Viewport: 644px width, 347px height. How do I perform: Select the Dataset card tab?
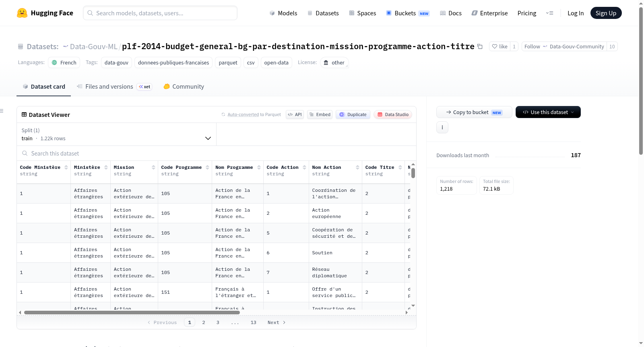[43, 86]
